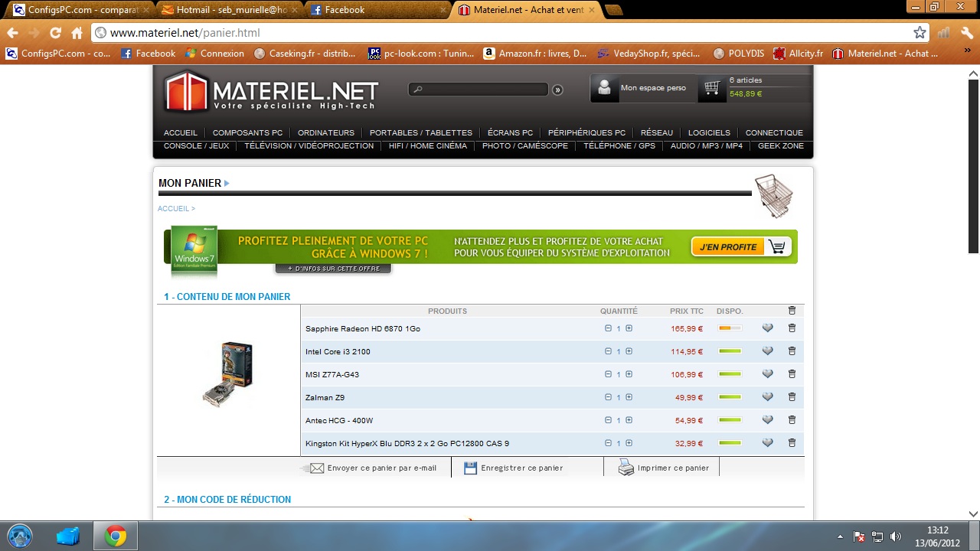Click the printer icon for Imprimer ce panier
The image size is (980, 551).
tap(626, 468)
